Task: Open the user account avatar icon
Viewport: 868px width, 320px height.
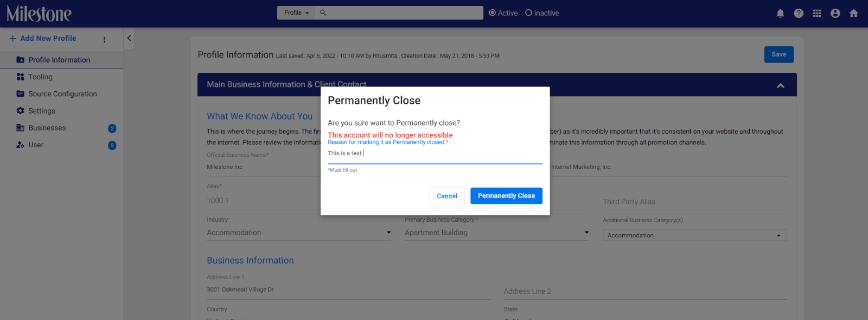Action: point(835,13)
